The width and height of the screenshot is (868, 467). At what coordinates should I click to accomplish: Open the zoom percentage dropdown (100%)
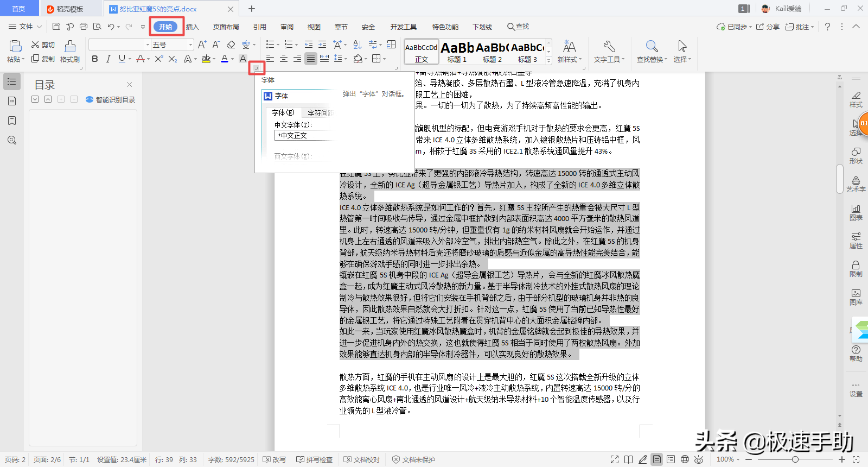pyautogui.click(x=728, y=459)
